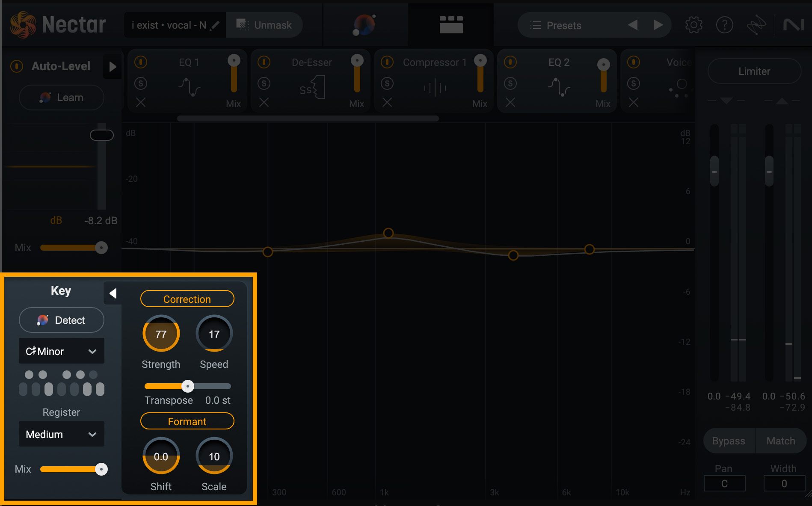Viewport: 812px width, 506px height.
Task: Select De-Esser module icon
Action: (312, 87)
